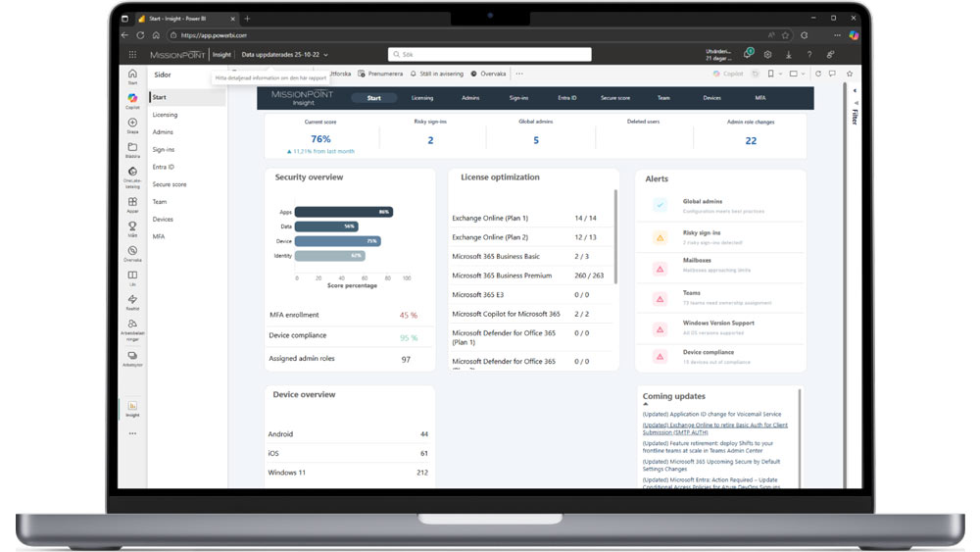
Task: Open Power BI settings gear icon
Action: coord(768,55)
